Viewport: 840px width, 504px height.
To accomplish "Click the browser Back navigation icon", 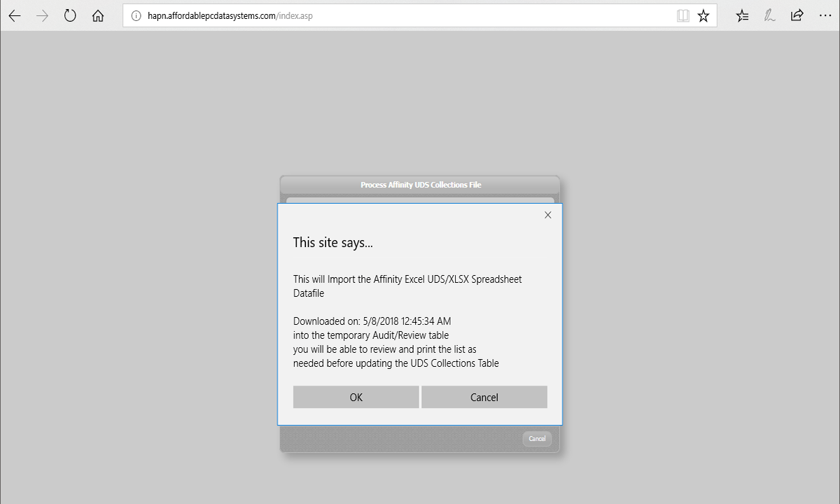I will click(x=15, y=15).
